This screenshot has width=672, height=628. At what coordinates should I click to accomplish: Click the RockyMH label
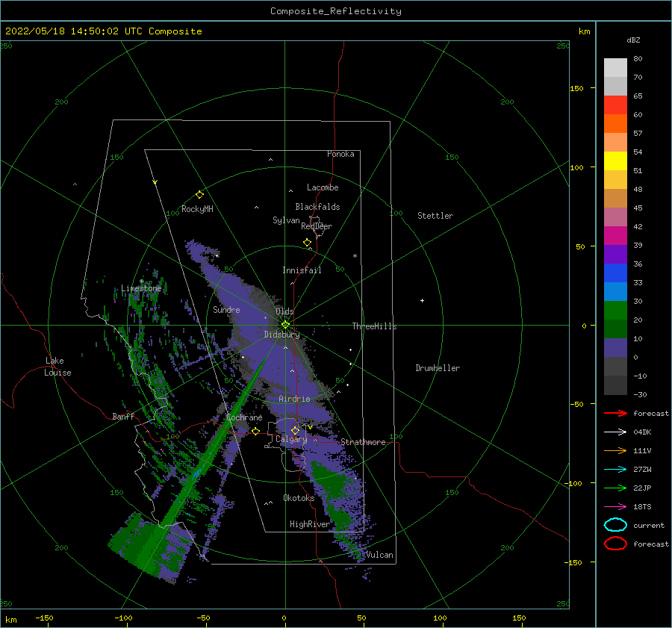click(197, 209)
